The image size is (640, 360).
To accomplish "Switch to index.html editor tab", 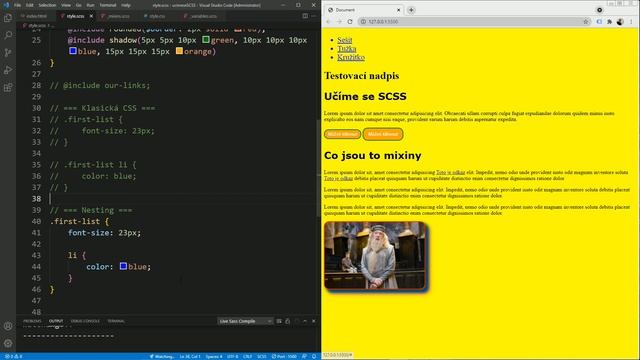I will pyautogui.click(x=37, y=16).
